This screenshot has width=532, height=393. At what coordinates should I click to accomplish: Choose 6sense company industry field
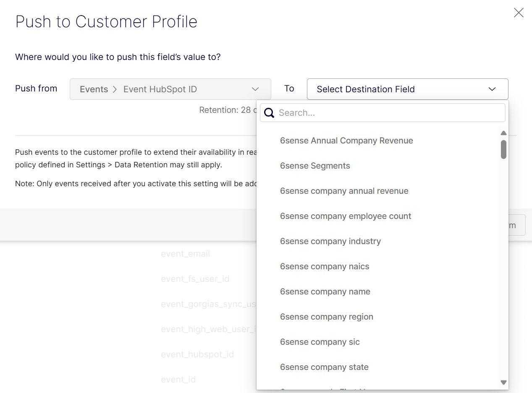(330, 241)
